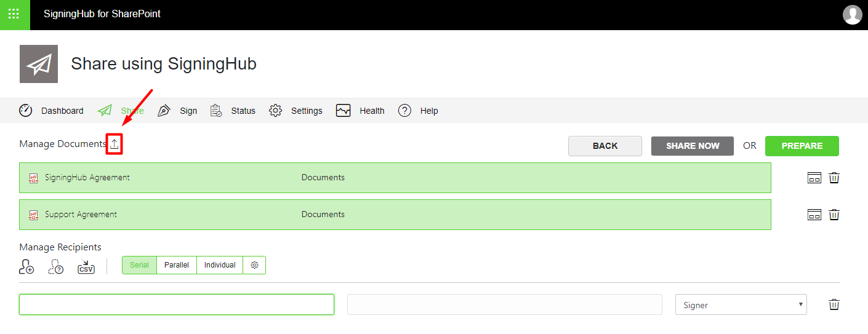This screenshot has height=334, width=868.
Task: Delete the Support Agreement document
Action: [x=834, y=215]
